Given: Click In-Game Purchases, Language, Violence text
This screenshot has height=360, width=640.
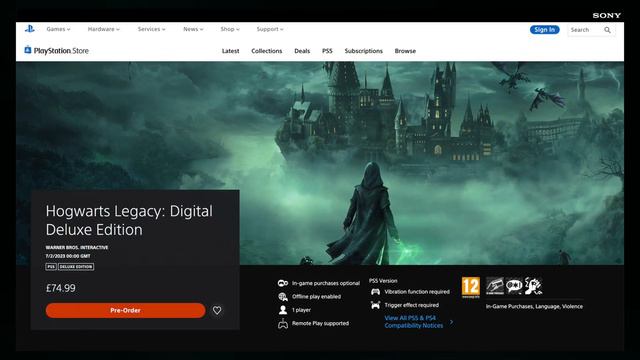Looking at the screenshot, I should tap(534, 307).
